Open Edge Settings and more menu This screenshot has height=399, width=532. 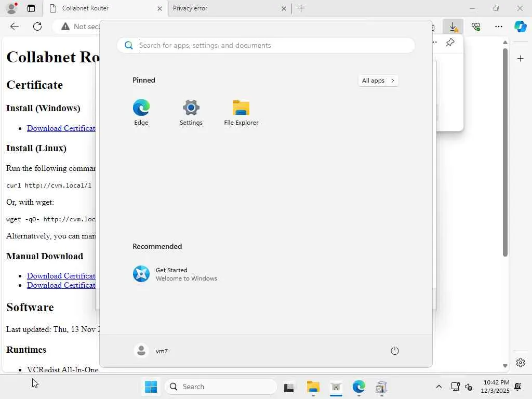coord(498,26)
